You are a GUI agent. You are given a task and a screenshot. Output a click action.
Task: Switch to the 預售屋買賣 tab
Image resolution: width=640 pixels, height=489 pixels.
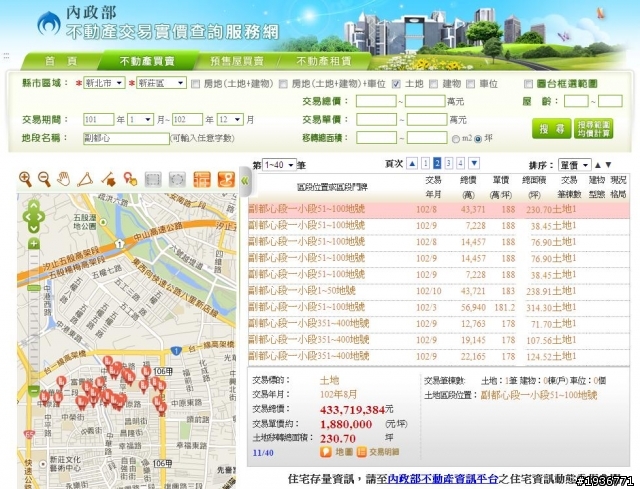coord(234,61)
